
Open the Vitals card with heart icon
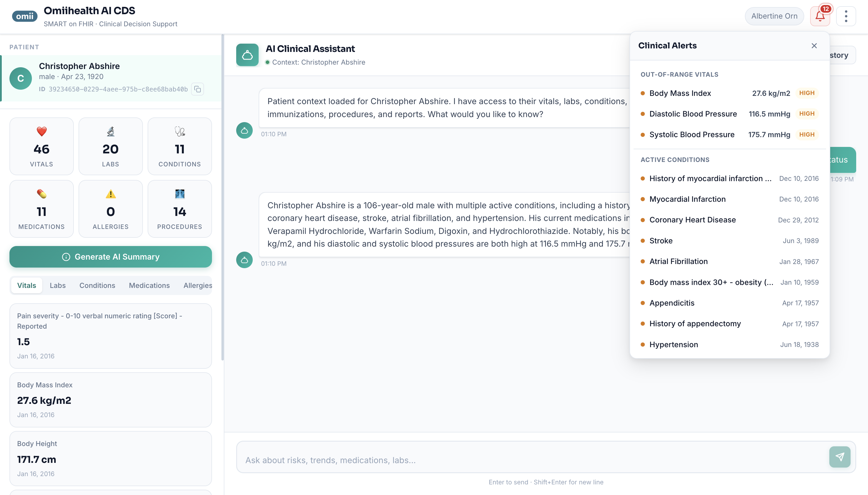pyautogui.click(x=42, y=146)
